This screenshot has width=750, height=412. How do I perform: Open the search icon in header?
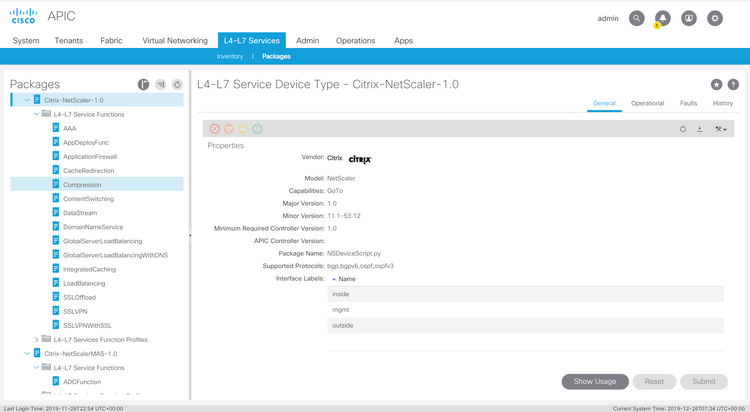(x=636, y=18)
